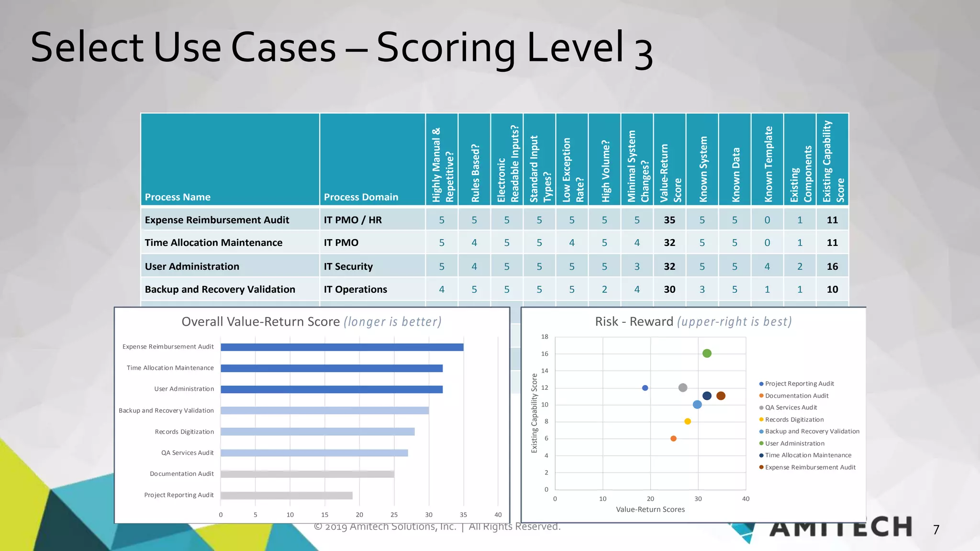Click the green User Administration scatter point
Viewport: 980px width, 551px height.
pyautogui.click(x=707, y=353)
